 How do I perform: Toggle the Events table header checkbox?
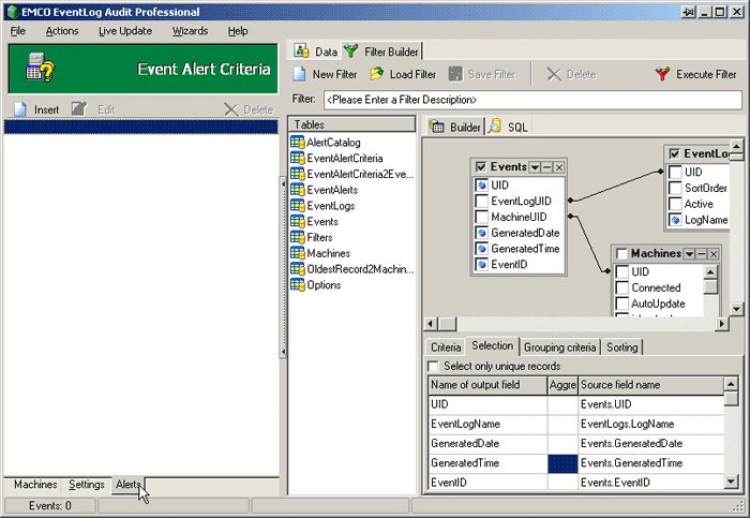481,166
